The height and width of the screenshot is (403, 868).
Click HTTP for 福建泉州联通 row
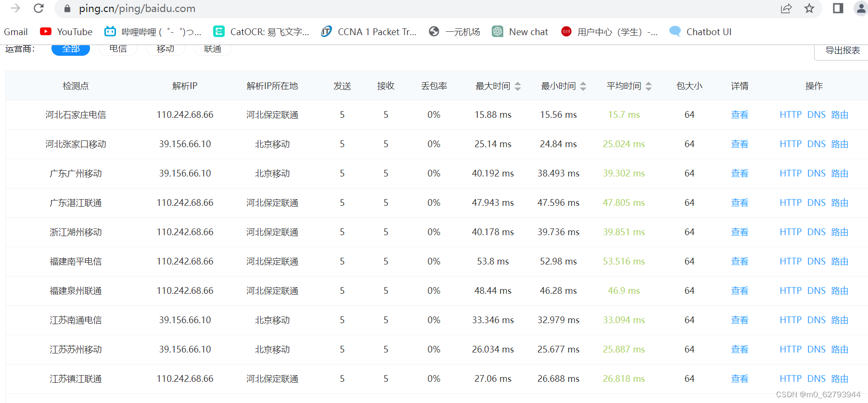[x=791, y=291]
